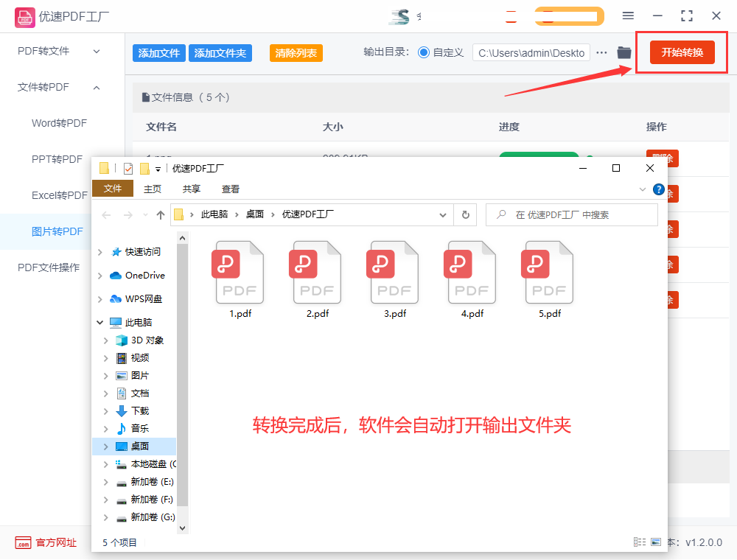
Task: Open the Explorer 文件 menu
Action: 113,189
